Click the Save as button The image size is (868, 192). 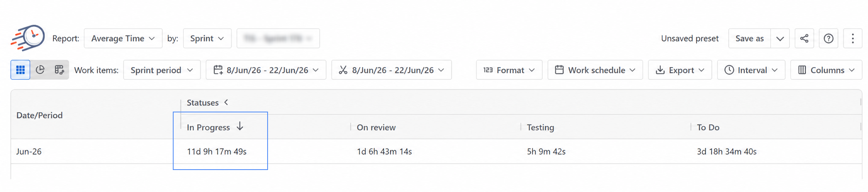click(x=750, y=38)
